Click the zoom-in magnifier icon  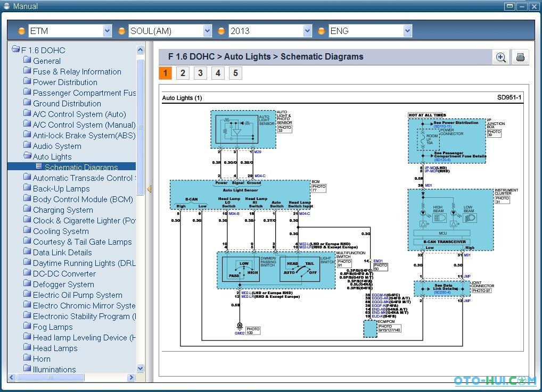point(501,57)
